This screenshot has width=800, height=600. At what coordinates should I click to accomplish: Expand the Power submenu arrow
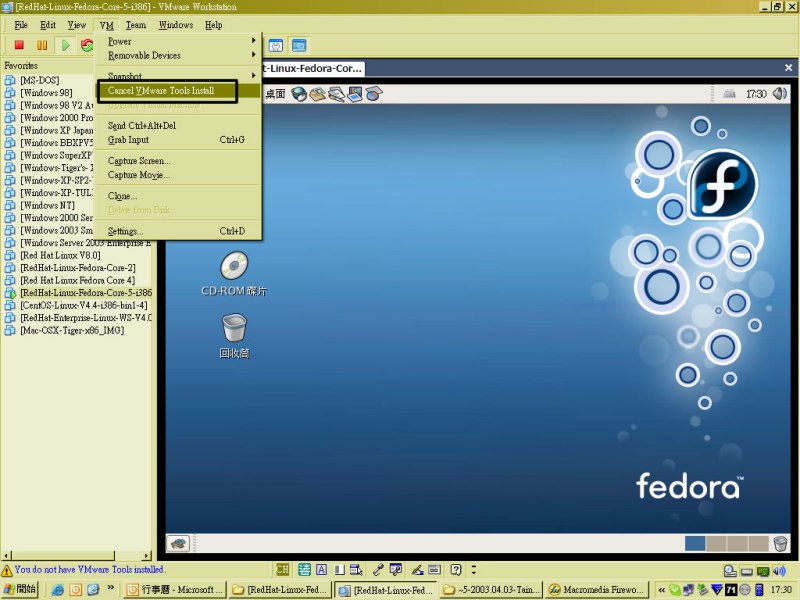(x=254, y=40)
